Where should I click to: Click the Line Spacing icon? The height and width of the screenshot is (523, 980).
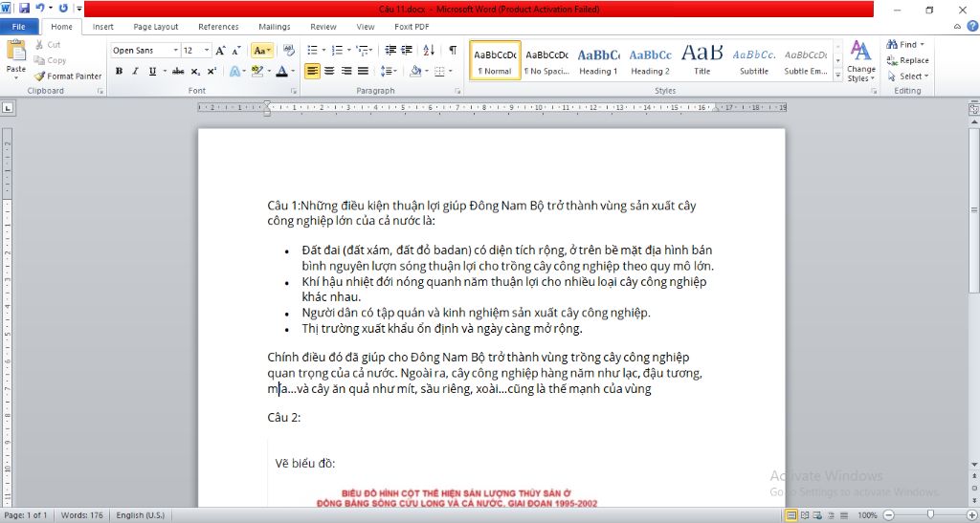386,71
